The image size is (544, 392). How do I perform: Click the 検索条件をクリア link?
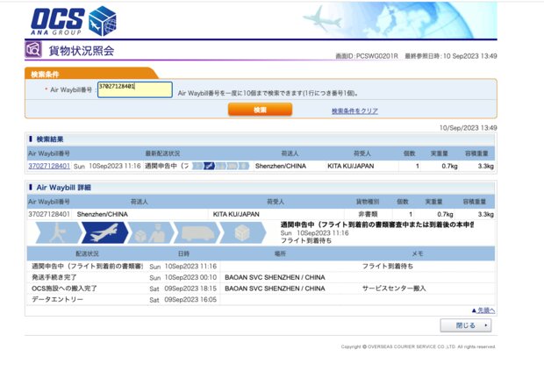[x=354, y=110]
